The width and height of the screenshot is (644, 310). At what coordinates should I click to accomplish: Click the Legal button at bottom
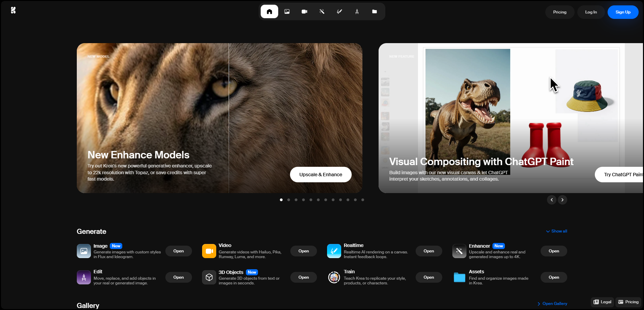tap(603, 302)
